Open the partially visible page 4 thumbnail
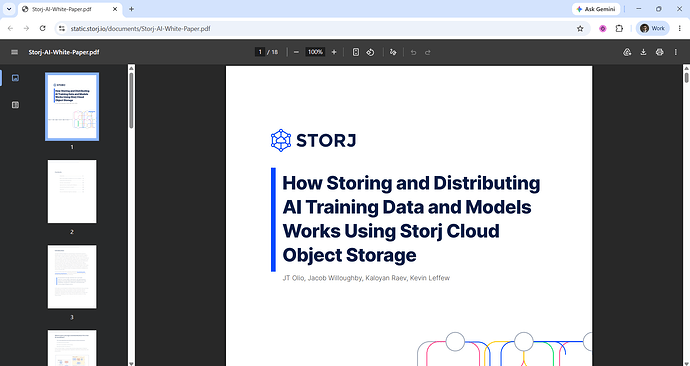Screen dimensions: 690x366 click(x=72, y=348)
